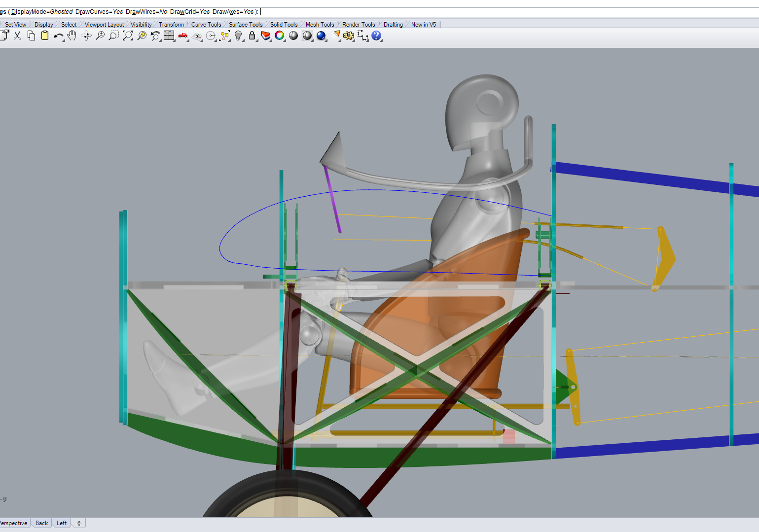
Task: Click the light bulb Hide icon
Action: [x=239, y=35]
